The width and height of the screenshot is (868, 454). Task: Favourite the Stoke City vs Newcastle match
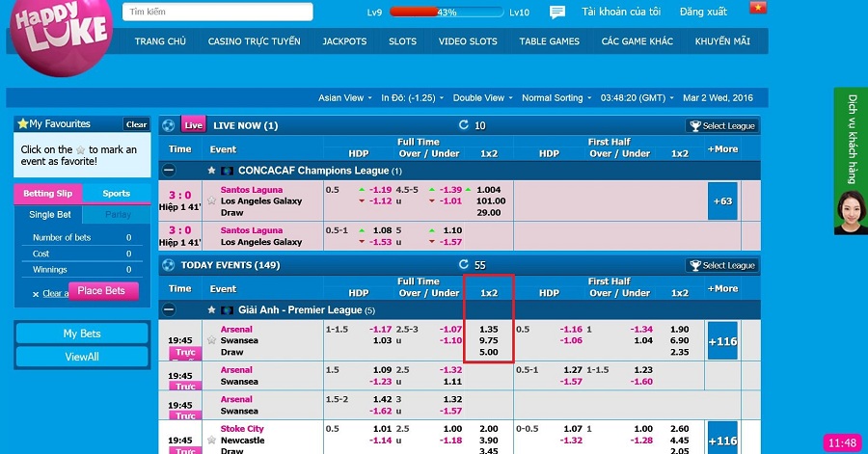pyautogui.click(x=211, y=440)
